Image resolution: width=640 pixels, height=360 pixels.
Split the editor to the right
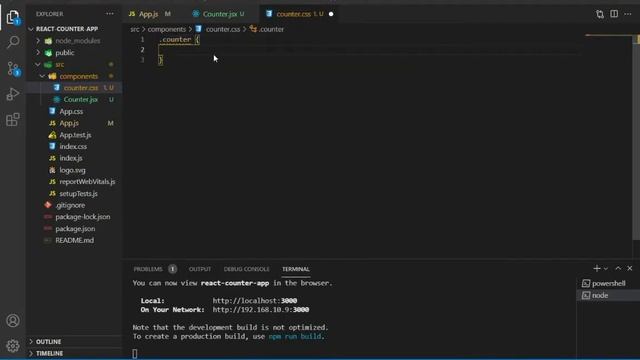pyautogui.click(x=614, y=14)
